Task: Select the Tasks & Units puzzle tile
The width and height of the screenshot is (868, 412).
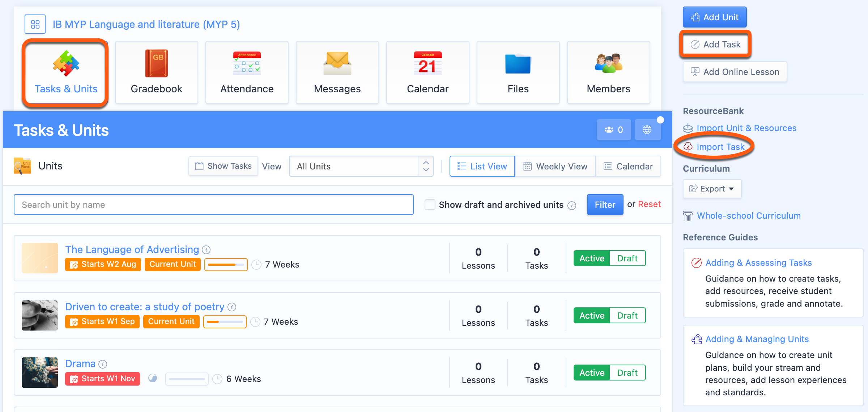Action: (x=66, y=72)
